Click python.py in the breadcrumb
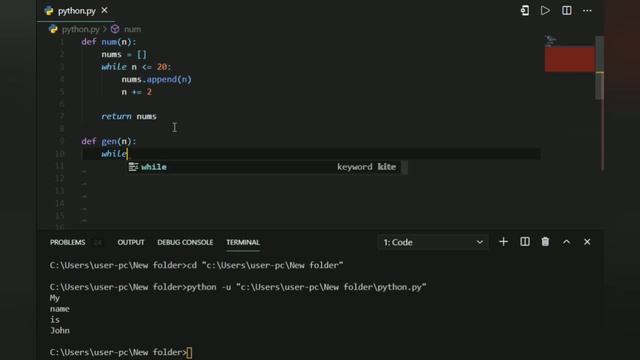This screenshot has height=360, width=640. point(80,29)
